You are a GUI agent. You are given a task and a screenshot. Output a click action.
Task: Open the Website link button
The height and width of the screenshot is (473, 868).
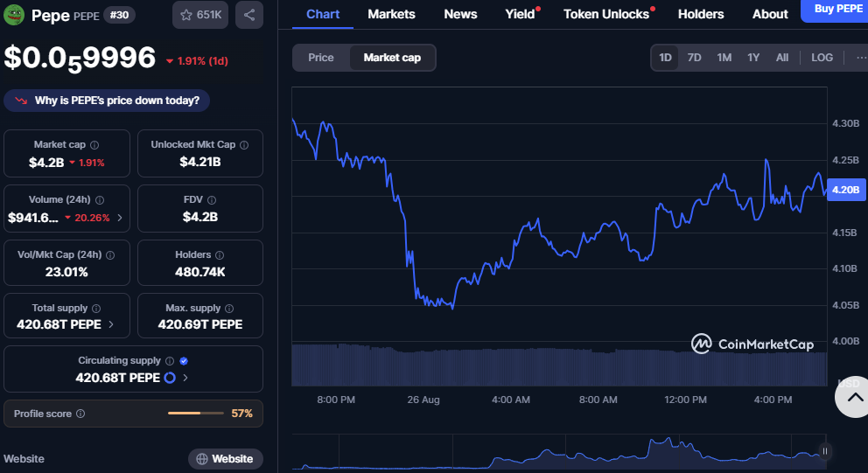[x=225, y=459]
